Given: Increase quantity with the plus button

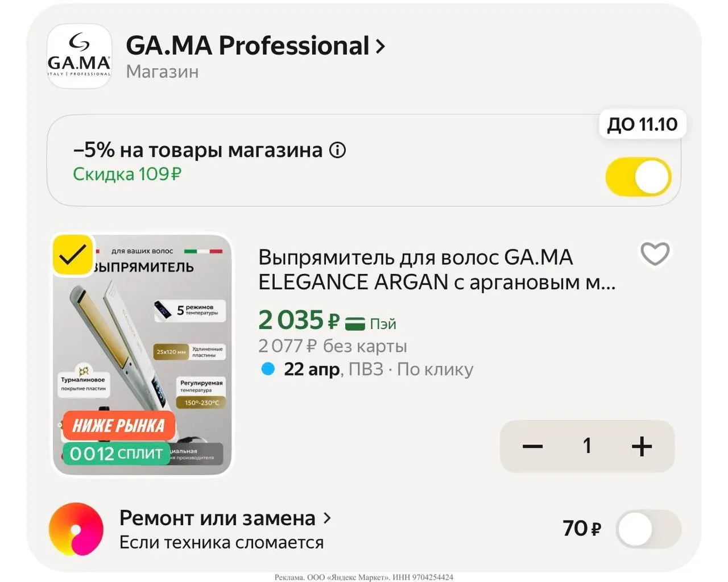Looking at the screenshot, I should (642, 446).
